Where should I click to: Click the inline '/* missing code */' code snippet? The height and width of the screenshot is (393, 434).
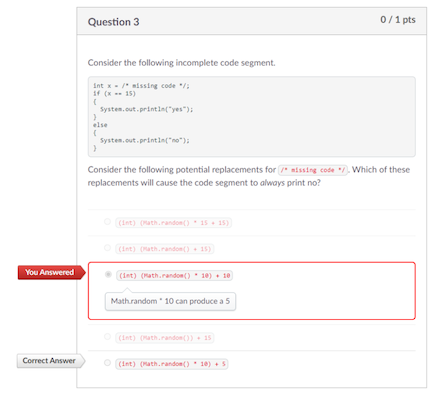[x=313, y=170]
